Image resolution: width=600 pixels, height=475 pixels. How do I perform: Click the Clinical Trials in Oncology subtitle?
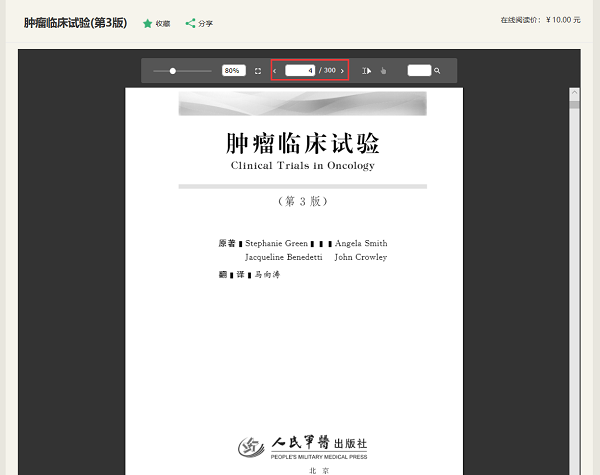[302, 166]
